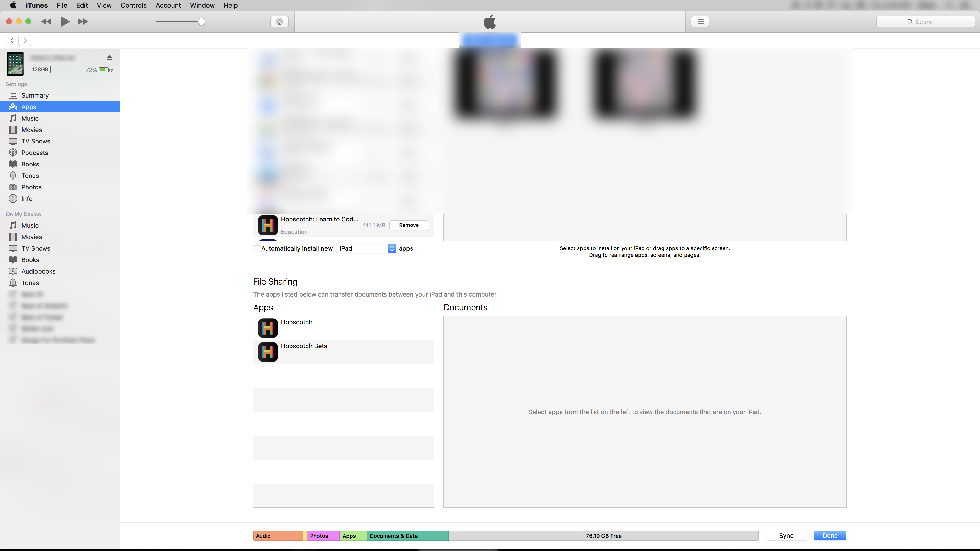Open the Controls menu
The height and width of the screenshot is (551, 980).
pos(133,5)
